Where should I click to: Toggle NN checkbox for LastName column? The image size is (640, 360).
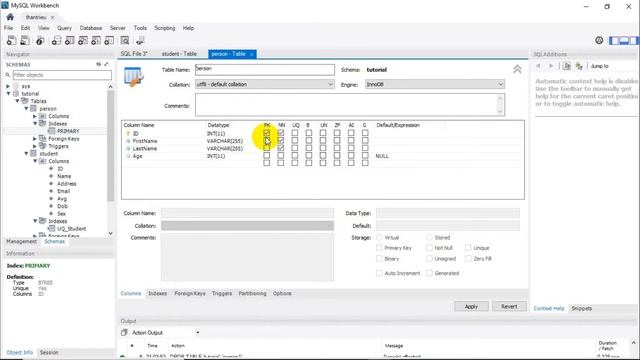coord(281,148)
